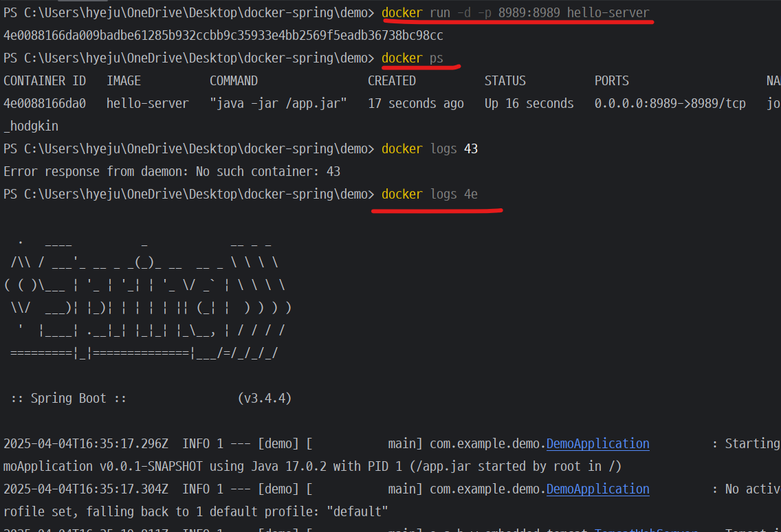Click the long container hash output line
The image size is (781, 532).
223,35
